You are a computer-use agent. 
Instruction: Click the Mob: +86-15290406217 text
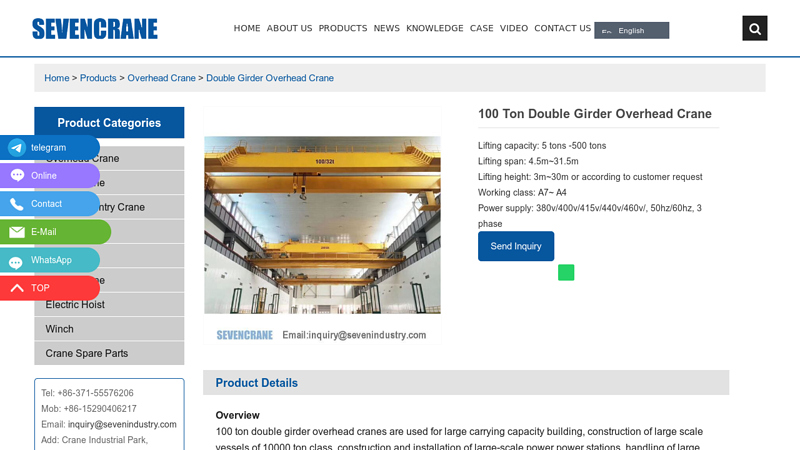click(x=89, y=409)
